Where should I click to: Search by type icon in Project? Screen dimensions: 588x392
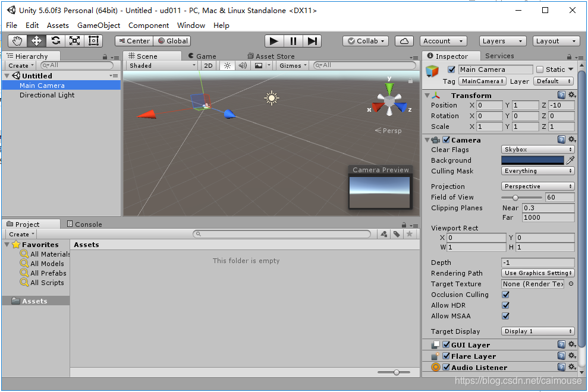[x=384, y=234]
